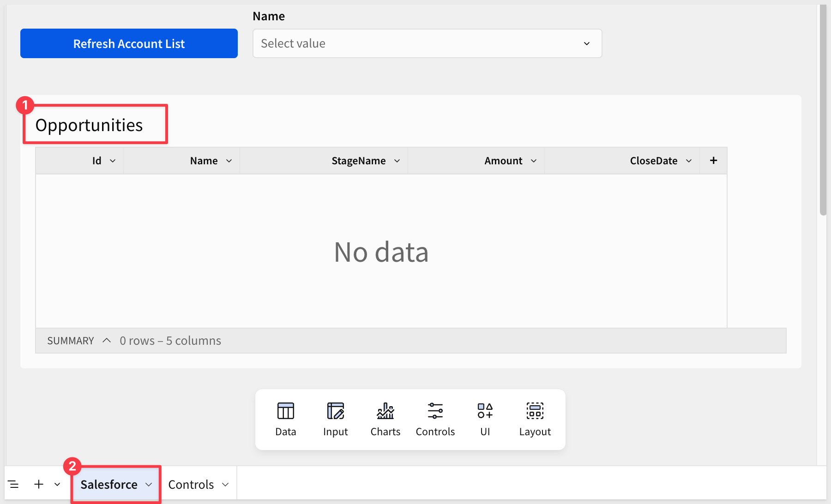This screenshot has height=504, width=831.
Task: Collapse the table SUMMARY bar
Action: coord(107,341)
